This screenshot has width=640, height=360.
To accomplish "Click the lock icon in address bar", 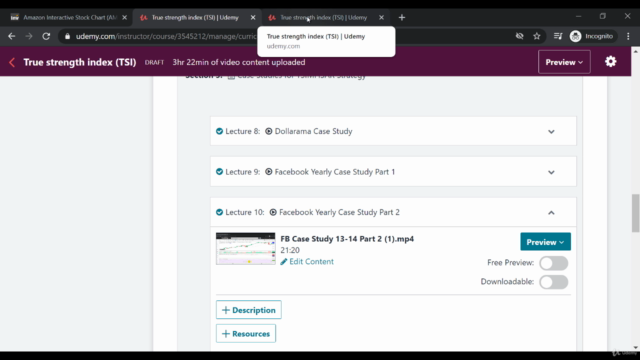I will tap(67, 36).
